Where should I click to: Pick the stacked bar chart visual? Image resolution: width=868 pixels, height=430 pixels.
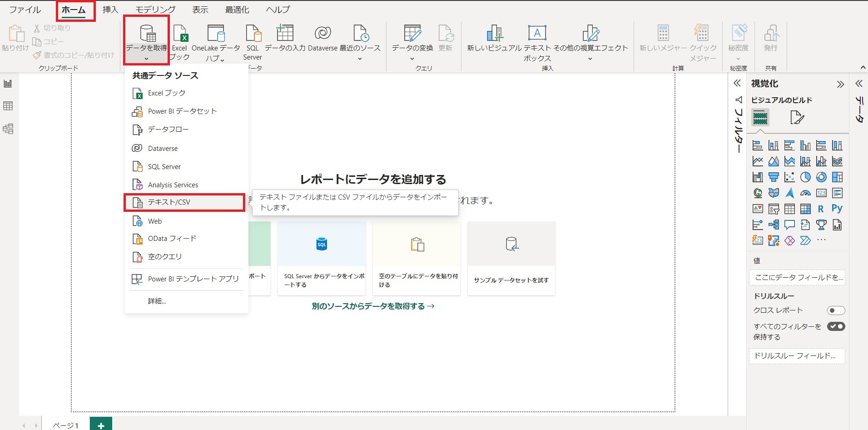(x=758, y=145)
